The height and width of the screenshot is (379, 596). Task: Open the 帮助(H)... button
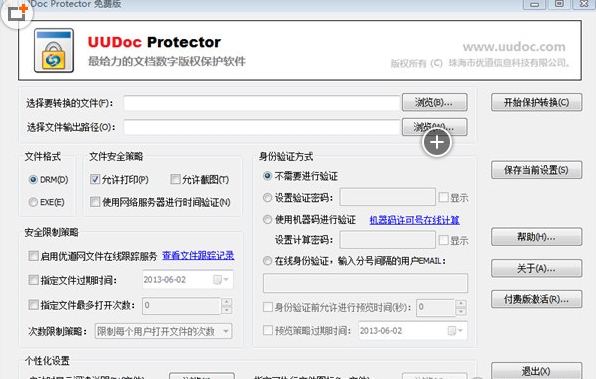(x=536, y=237)
